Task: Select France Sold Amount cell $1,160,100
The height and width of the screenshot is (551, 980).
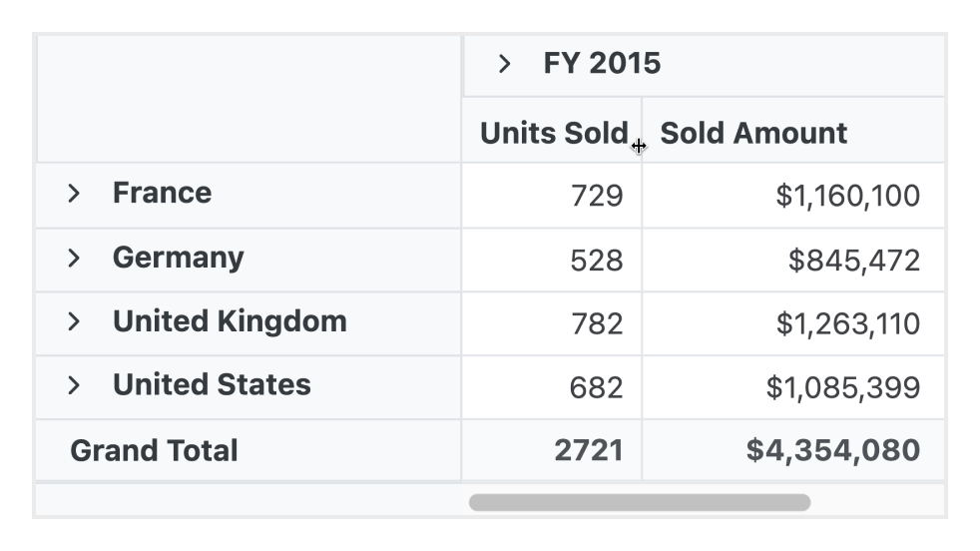Action: pos(846,196)
